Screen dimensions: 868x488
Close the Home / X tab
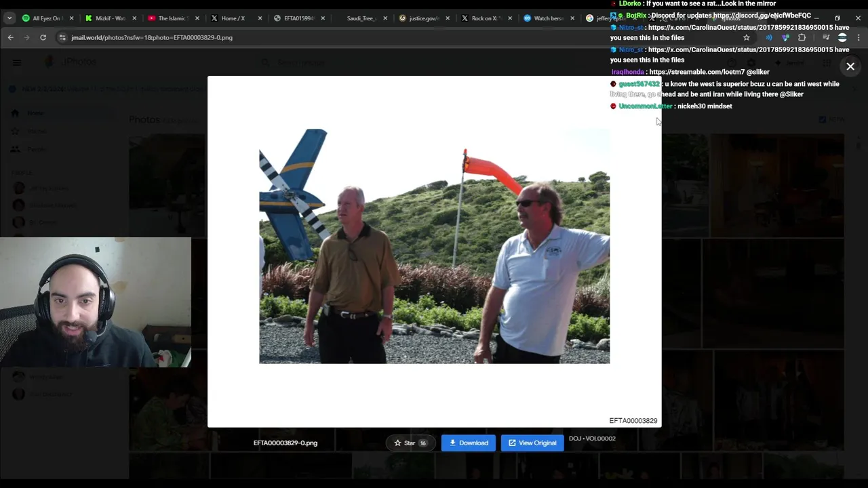click(259, 18)
